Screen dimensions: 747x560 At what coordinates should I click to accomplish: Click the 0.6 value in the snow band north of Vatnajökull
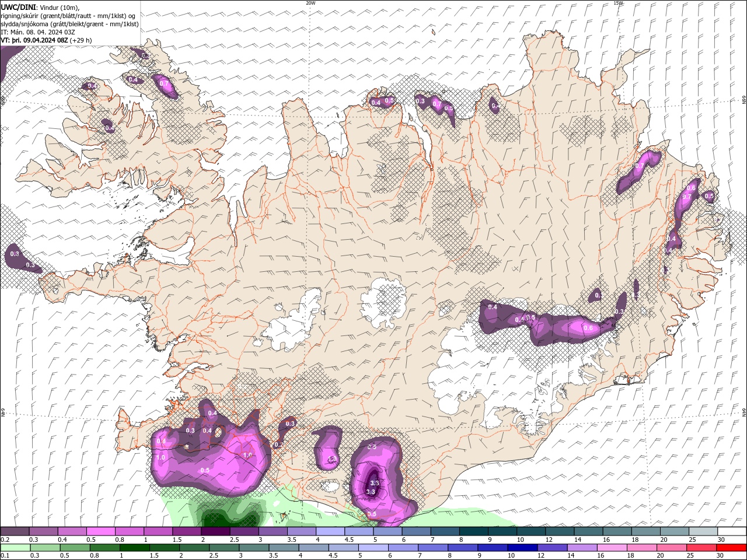tap(588, 328)
